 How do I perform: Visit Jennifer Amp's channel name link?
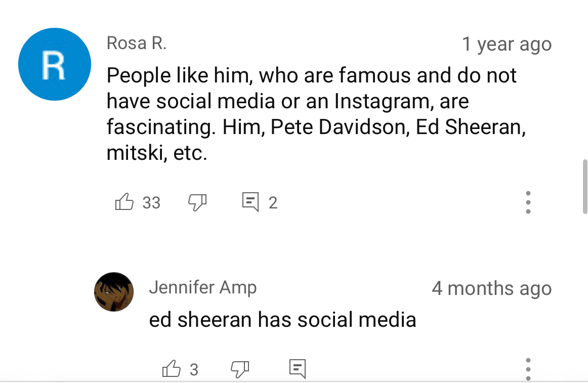(202, 288)
